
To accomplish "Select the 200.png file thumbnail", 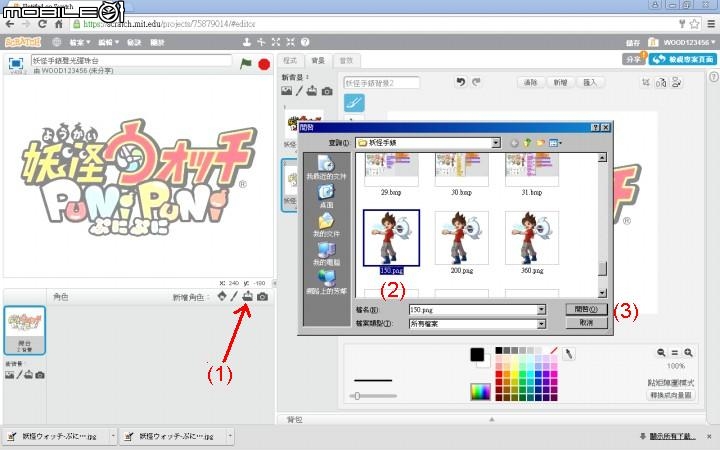I will pyautogui.click(x=461, y=238).
